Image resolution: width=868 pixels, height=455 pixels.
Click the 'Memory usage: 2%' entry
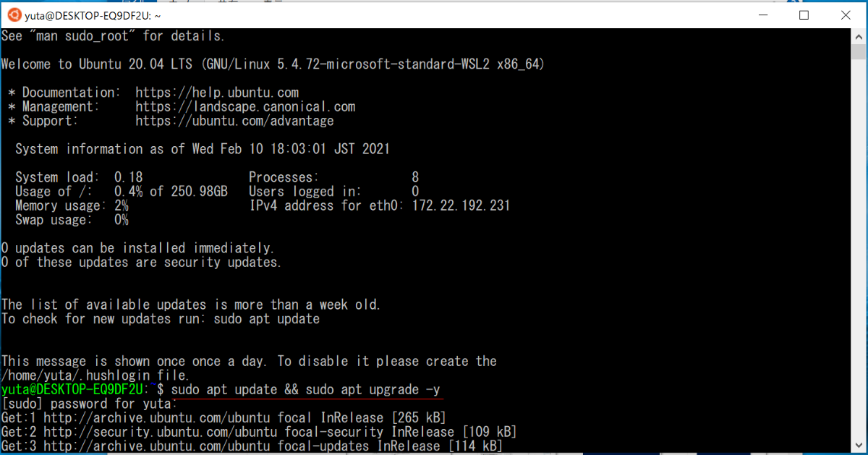click(x=72, y=205)
